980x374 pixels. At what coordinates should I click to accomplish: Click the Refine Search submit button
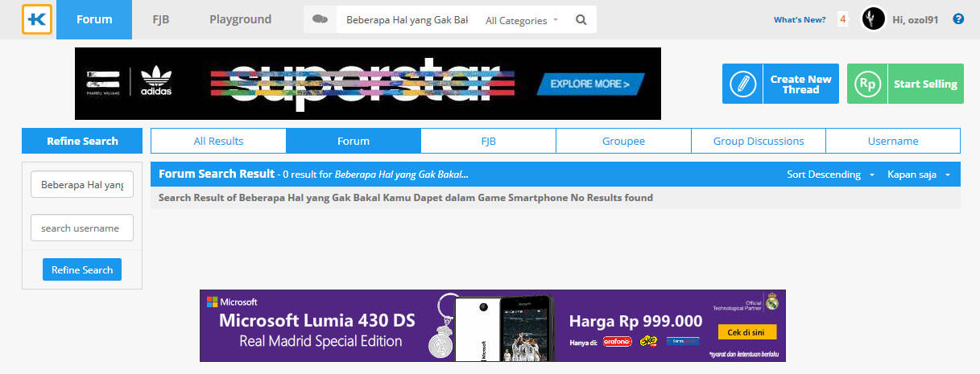click(x=82, y=269)
